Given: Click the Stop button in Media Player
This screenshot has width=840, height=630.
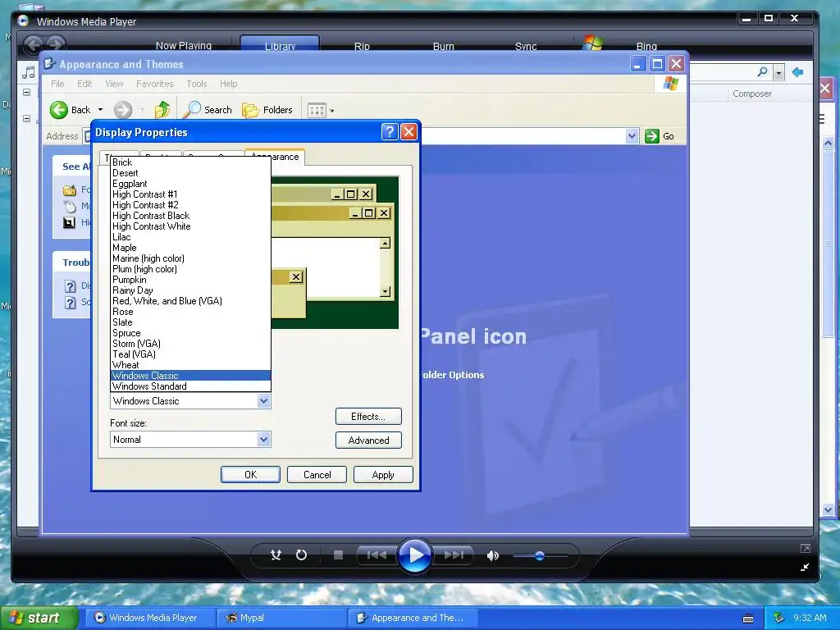Looking at the screenshot, I should (x=338, y=555).
